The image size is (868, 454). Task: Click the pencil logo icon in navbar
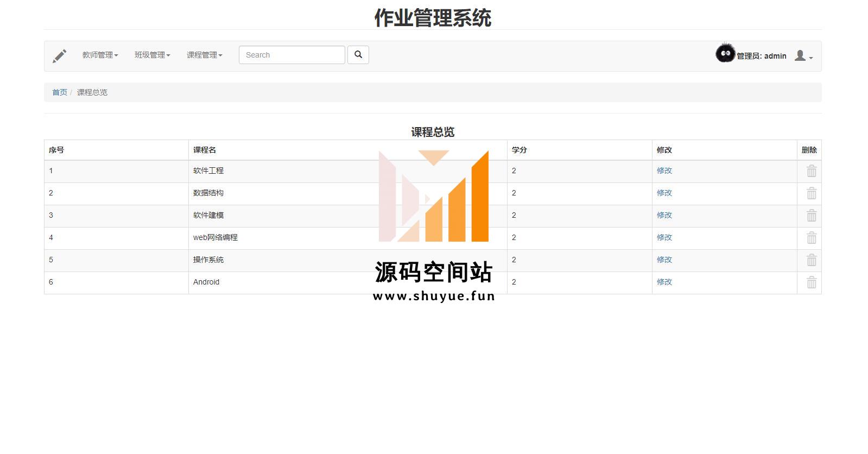coord(59,55)
